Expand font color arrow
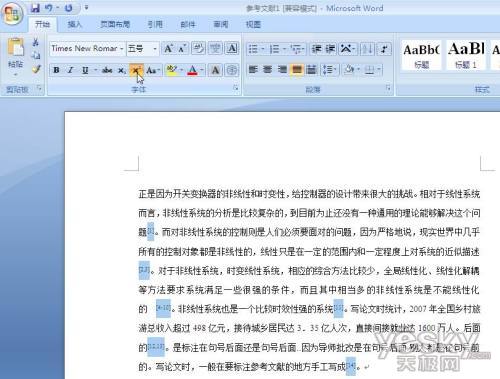The image size is (500, 379). (202, 70)
